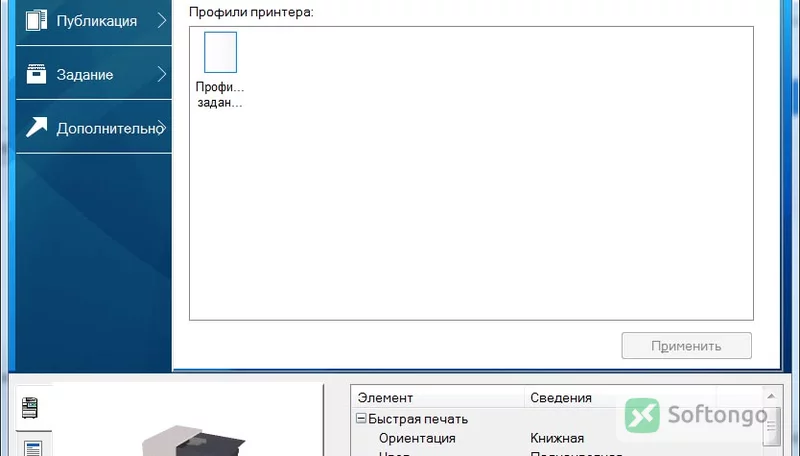Click the Дополнительно arrow icon

point(36,128)
